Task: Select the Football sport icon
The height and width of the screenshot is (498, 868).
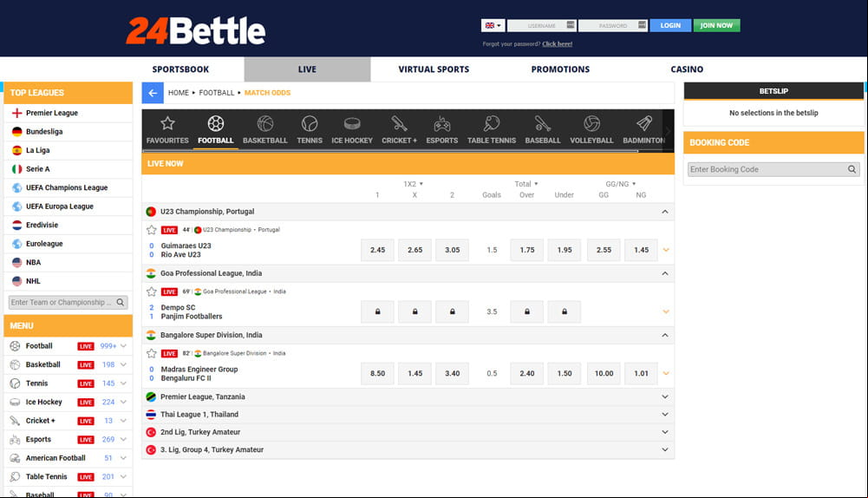Action: [x=215, y=130]
